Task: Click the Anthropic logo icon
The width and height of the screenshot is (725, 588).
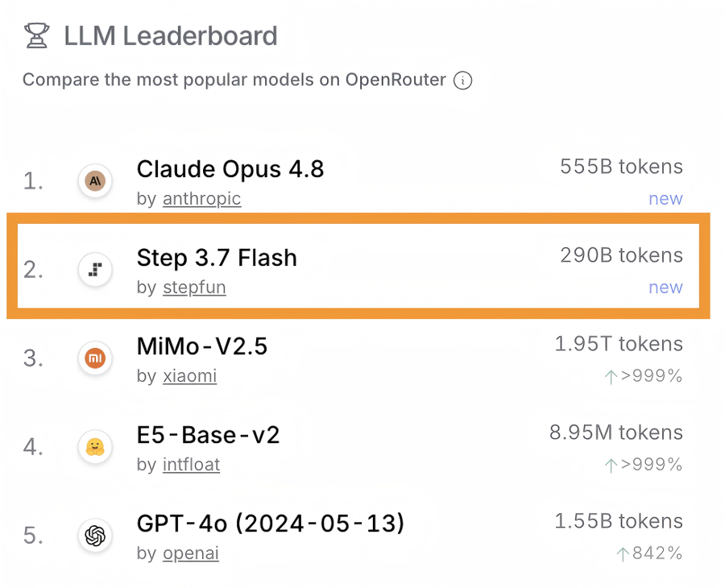Action: pyautogui.click(x=95, y=180)
